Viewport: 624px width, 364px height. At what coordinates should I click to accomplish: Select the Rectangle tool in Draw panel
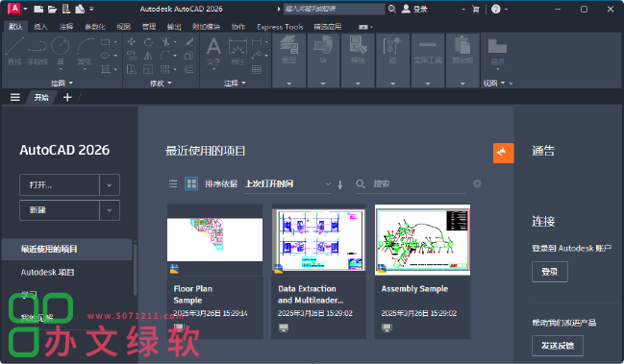point(106,41)
